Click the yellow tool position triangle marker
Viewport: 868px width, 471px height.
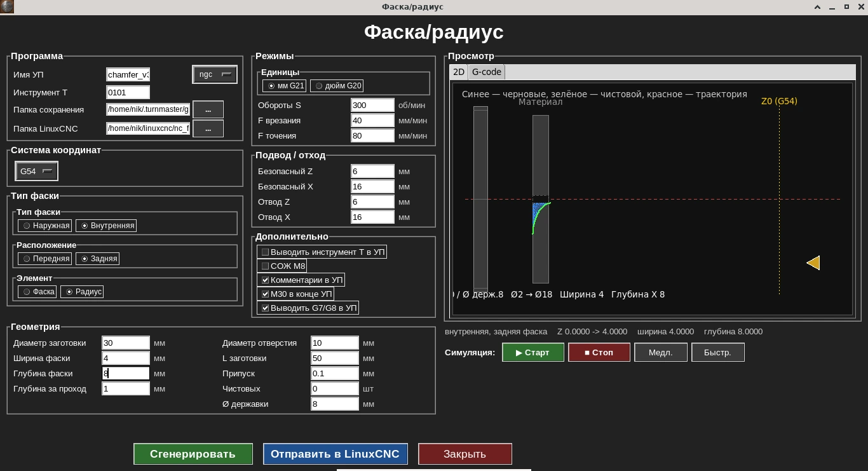pos(813,263)
